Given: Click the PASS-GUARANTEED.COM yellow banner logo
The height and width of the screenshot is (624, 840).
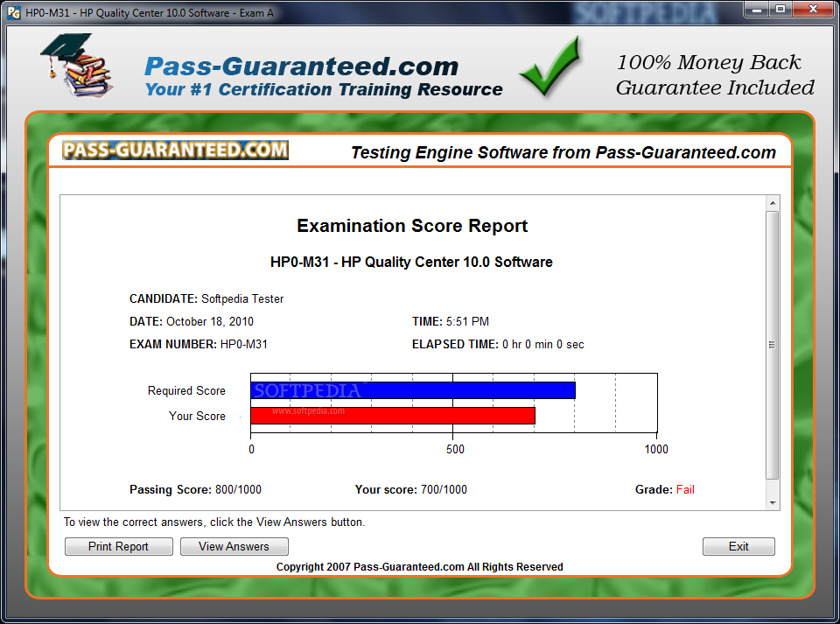Looking at the screenshot, I should 175,150.
